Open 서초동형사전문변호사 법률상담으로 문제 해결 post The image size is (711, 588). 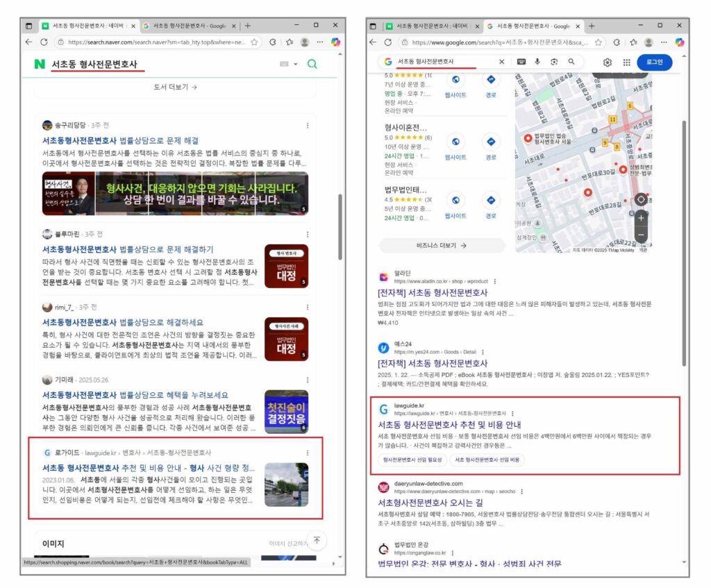click(x=121, y=140)
